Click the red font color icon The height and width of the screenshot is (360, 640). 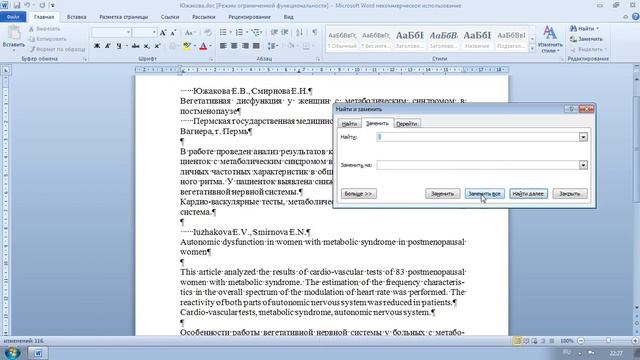(203, 46)
